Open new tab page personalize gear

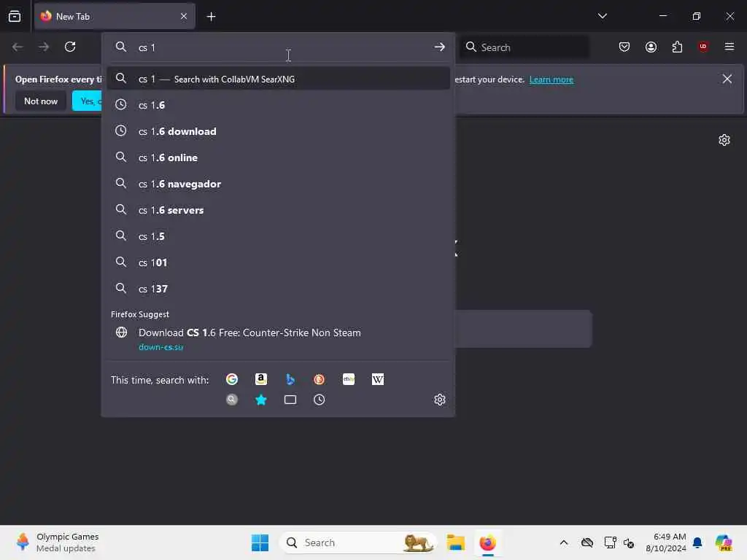point(724,140)
